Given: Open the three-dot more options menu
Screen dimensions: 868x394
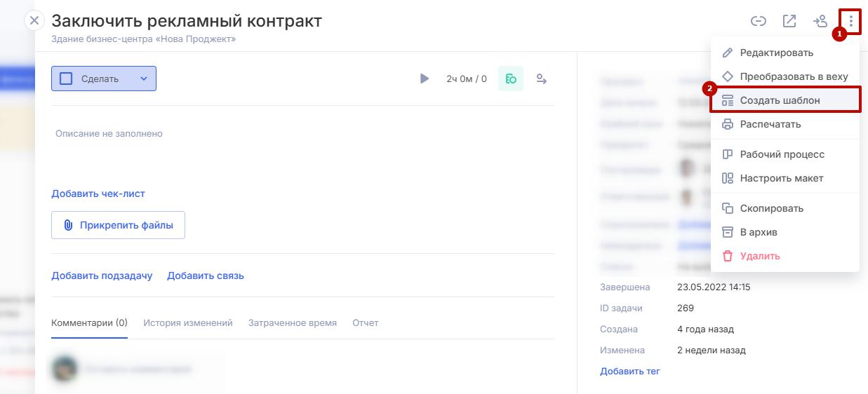Looking at the screenshot, I should [x=850, y=21].
